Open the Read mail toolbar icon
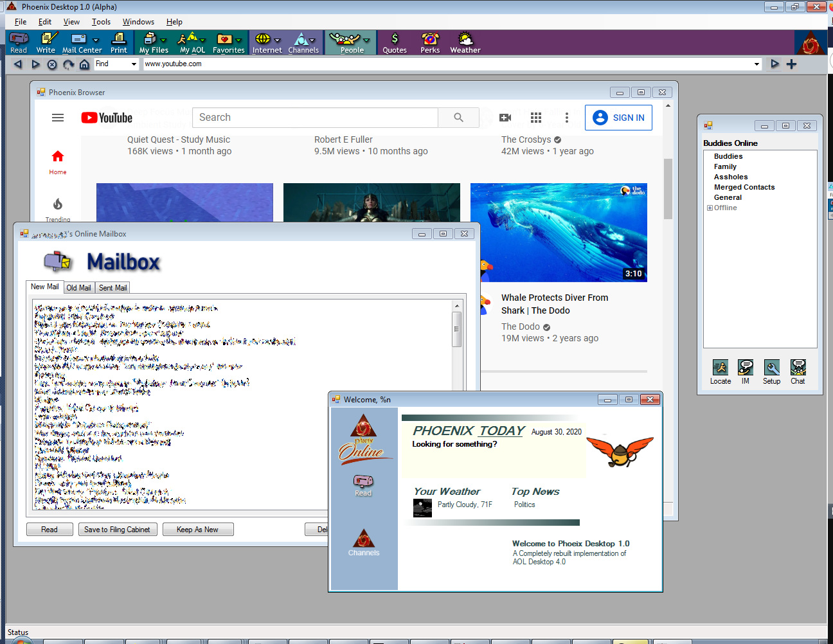The height and width of the screenshot is (644, 833). click(x=19, y=42)
